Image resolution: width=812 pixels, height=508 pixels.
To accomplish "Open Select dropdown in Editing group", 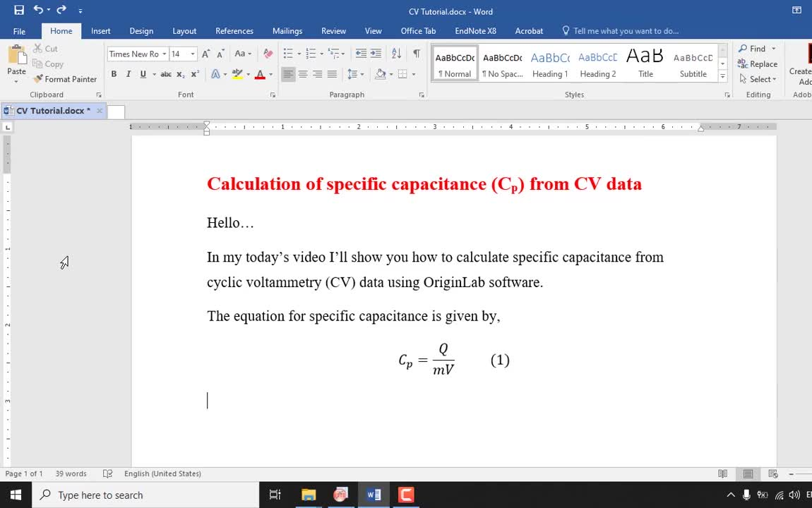I will 758,79.
